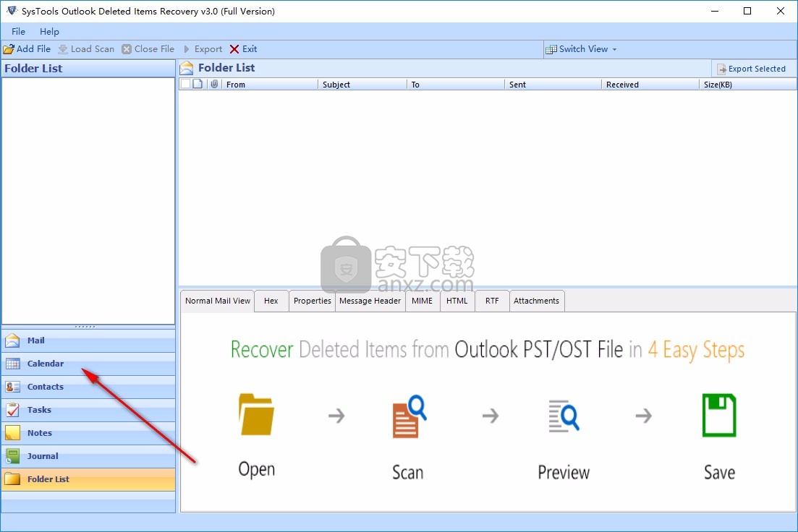Click Load Scan in the toolbar
This screenshot has height=532, width=798.
tap(86, 49)
